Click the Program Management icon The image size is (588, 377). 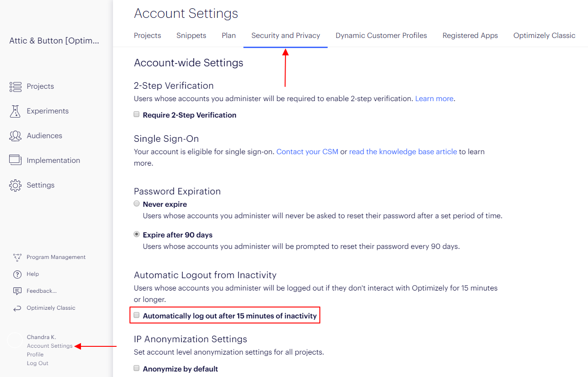pos(17,257)
